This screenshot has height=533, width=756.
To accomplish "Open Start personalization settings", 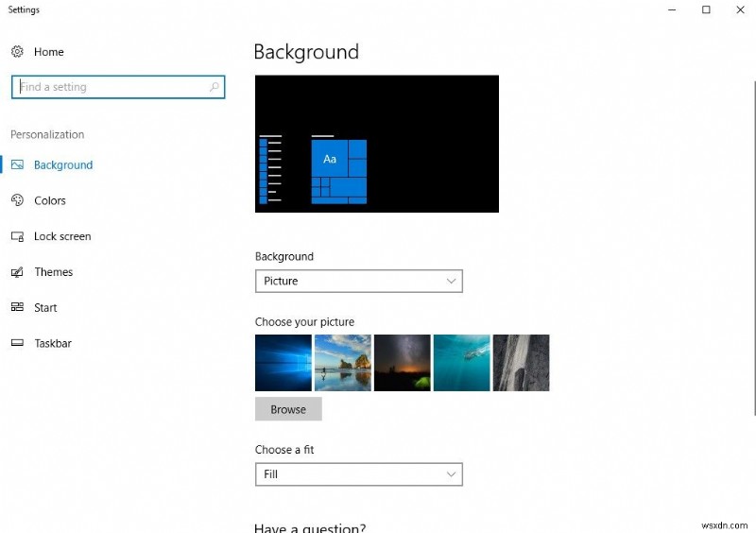I will coord(45,308).
